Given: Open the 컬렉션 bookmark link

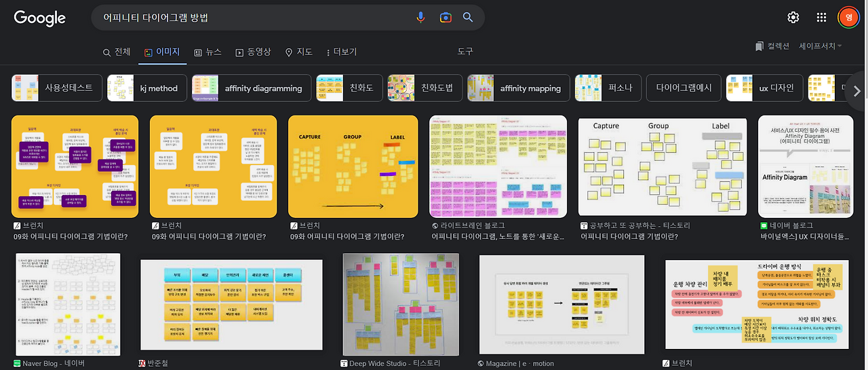Looking at the screenshot, I should pyautogui.click(x=772, y=46).
